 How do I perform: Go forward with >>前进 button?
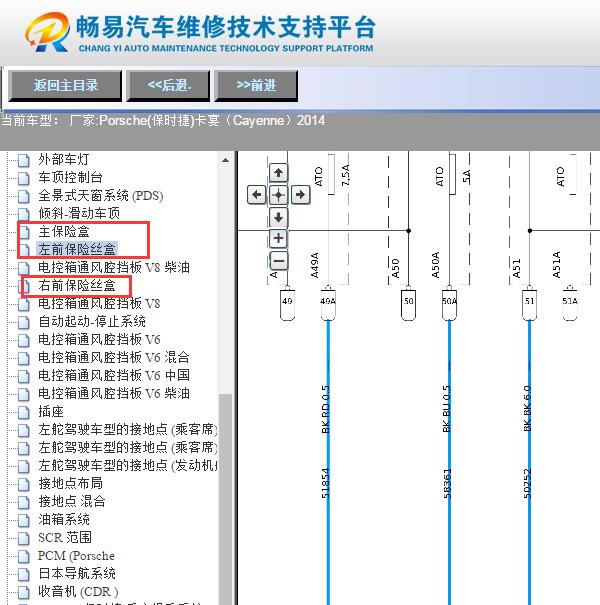coord(256,86)
